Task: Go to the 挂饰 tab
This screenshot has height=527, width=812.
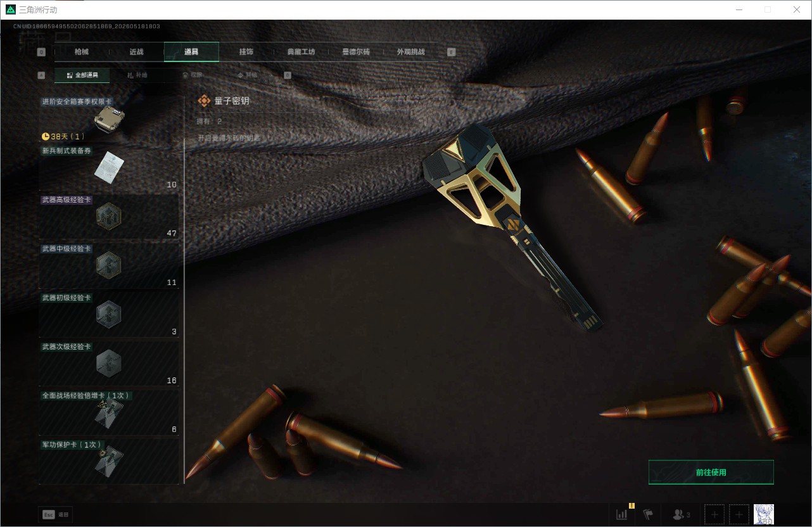Action: (246, 52)
